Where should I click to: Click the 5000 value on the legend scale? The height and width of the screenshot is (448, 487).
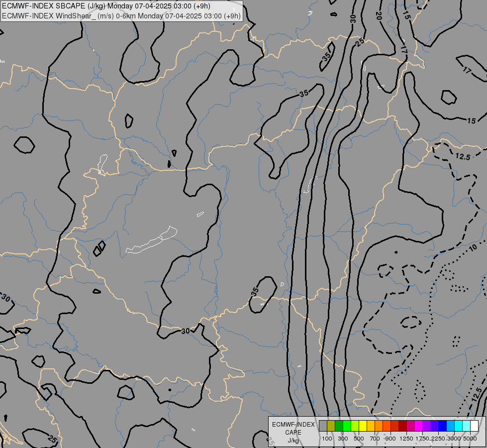pyautogui.click(x=470, y=439)
